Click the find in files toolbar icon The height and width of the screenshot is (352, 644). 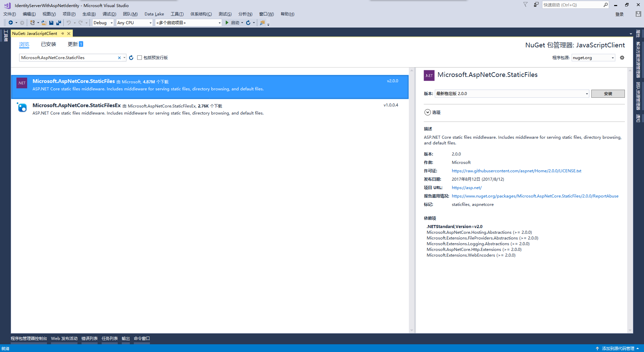tap(262, 23)
